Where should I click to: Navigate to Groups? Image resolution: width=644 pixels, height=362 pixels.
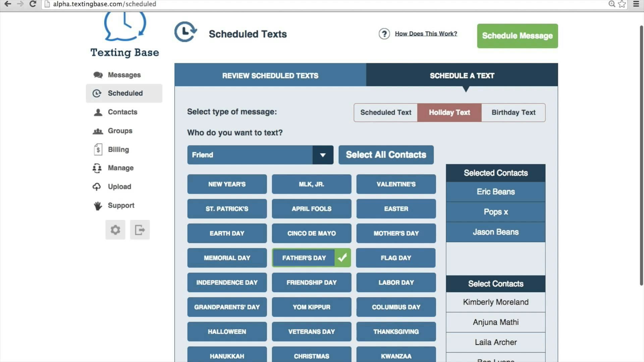click(x=120, y=131)
